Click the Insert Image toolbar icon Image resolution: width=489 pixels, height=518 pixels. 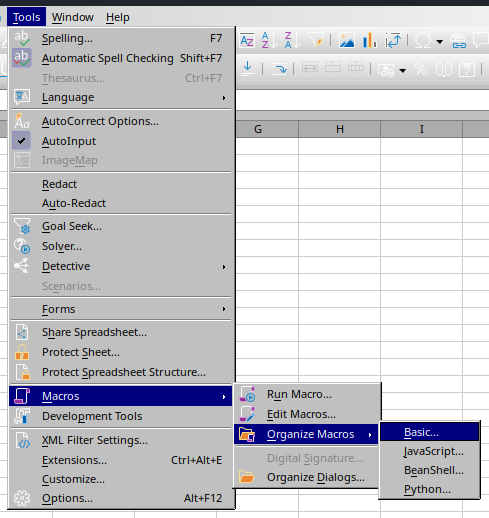click(x=347, y=40)
